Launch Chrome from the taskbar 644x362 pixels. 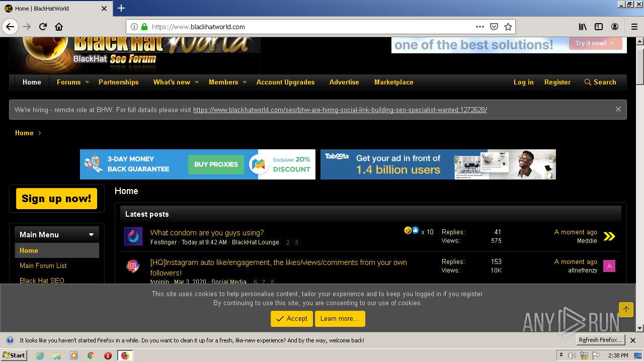point(91,355)
